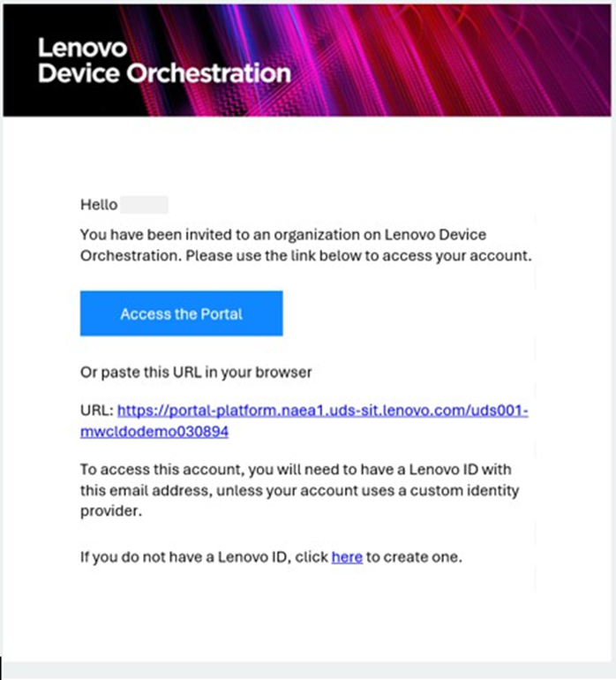Click the grey footer bar at bottom
The width and height of the screenshot is (616, 680).
click(x=308, y=670)
